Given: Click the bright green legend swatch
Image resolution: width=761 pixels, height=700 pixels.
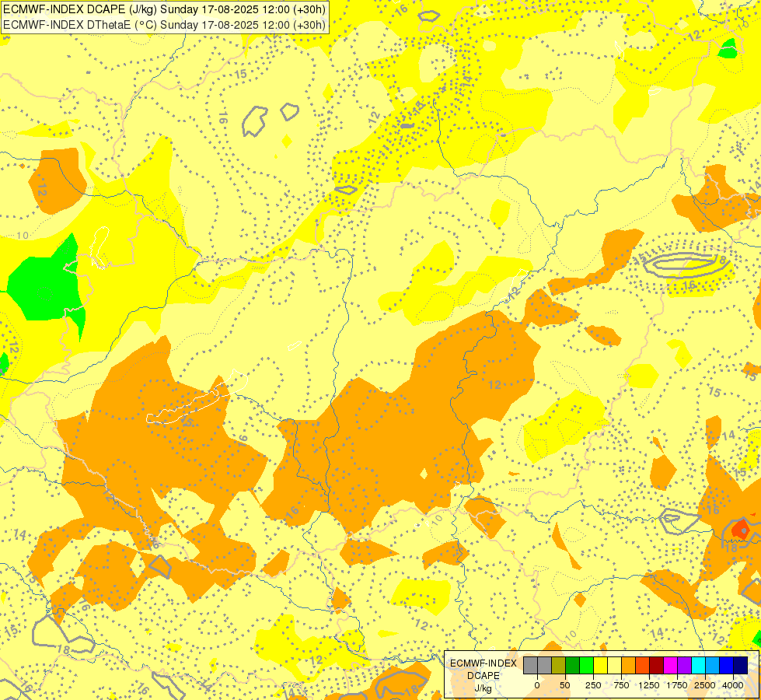Looking at the screenshot, I should click(586, 665).
